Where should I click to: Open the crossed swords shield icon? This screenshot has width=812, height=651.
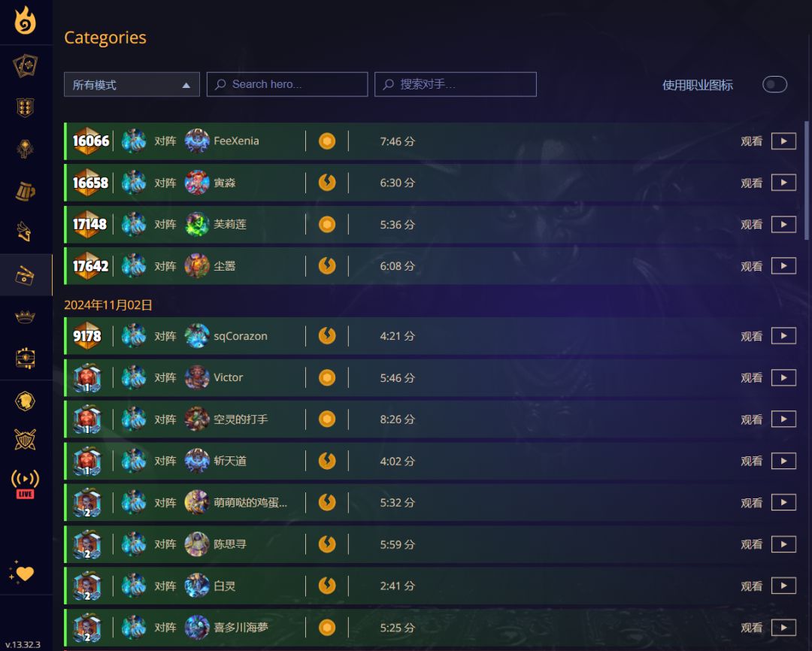pyautogui.click(x=25, y=440)
